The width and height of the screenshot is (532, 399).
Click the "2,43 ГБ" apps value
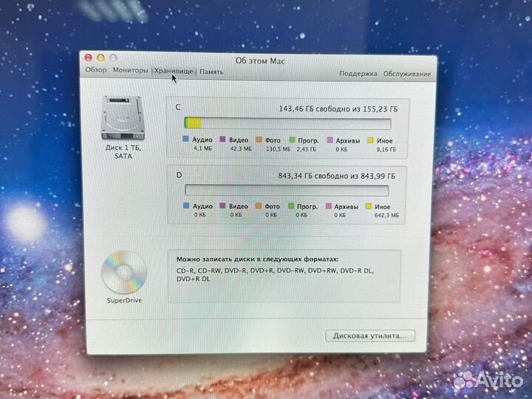pos(307,149)
